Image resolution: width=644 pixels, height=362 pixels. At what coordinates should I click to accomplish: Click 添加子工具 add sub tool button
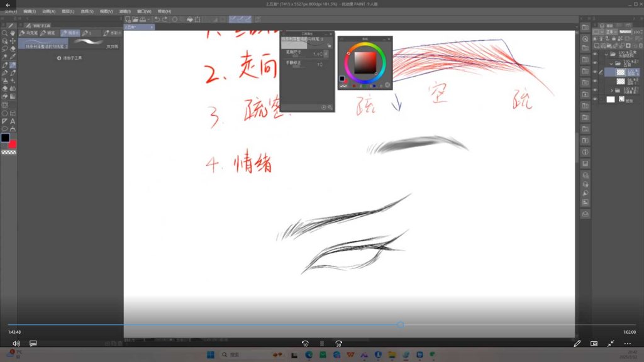(x=70, y=58)
